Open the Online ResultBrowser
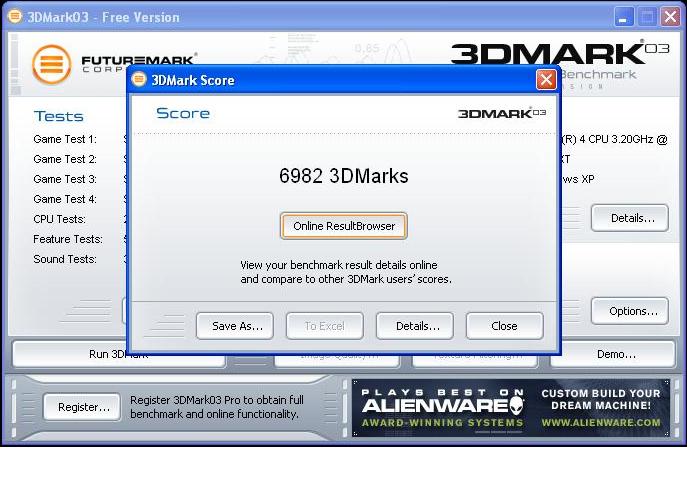Image resolution: width=687 pixels, height=480 pixels. click(344, 226)
